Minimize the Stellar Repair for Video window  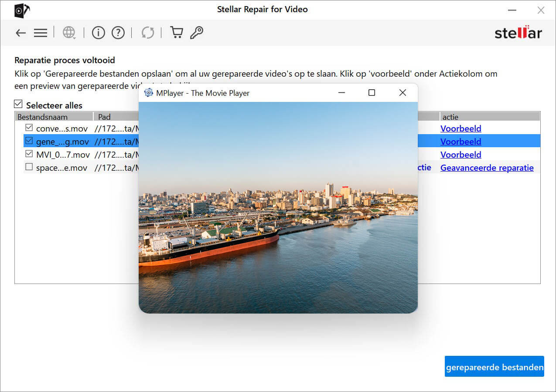[512, 10]
